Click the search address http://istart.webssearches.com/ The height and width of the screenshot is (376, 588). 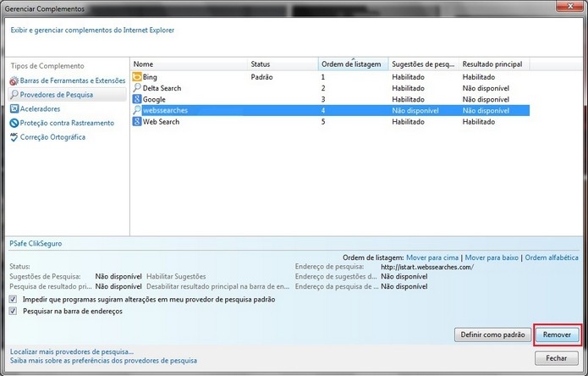click(427, 267)
